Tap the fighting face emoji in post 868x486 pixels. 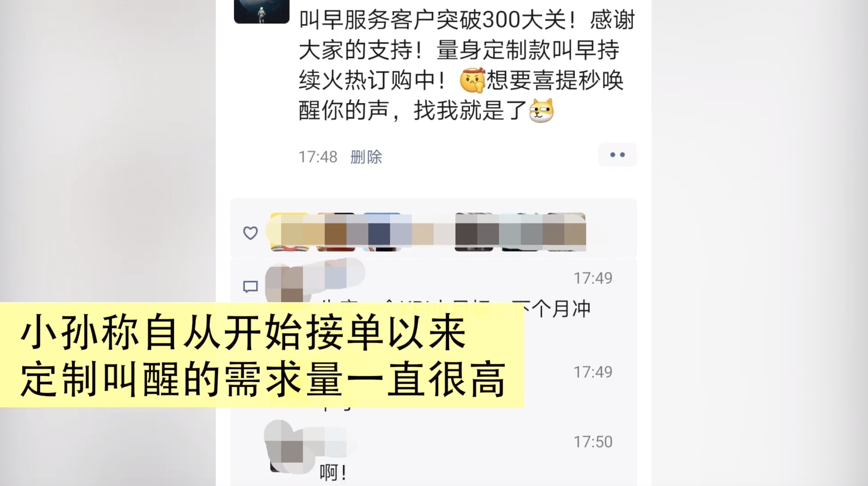point(472,80)
